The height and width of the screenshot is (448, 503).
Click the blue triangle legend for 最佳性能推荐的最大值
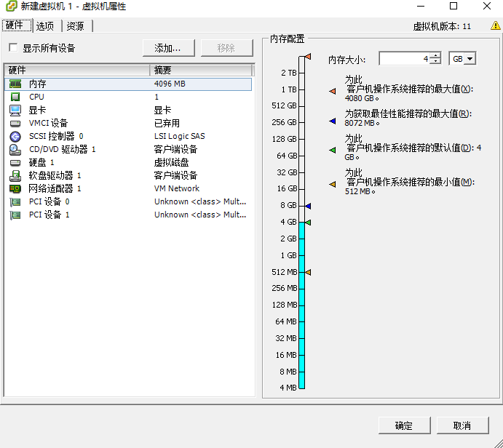pyautogui.click(x=333, y=121)
